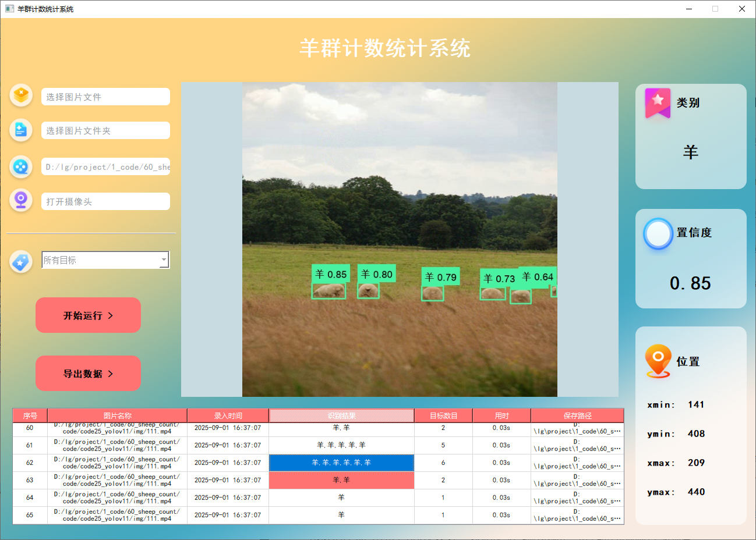Click the 0.03s duration cell in row 63
The width and height of the screenshot is (756, 540).
pyautogui.click(x=501, y=480)
